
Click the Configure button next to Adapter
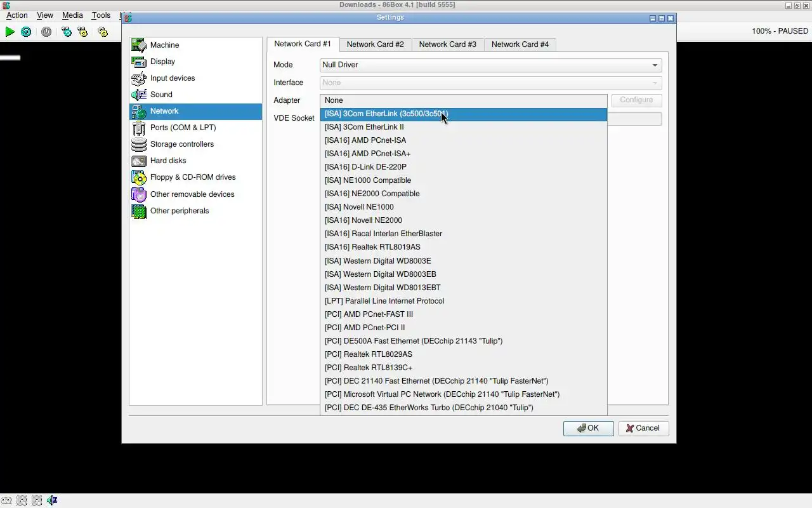(636, 100)
